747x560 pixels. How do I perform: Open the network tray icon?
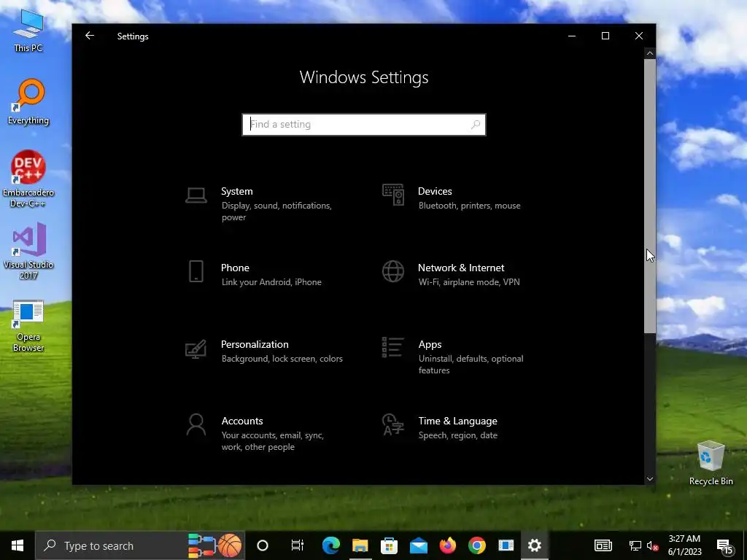click(x=635, y=545)
